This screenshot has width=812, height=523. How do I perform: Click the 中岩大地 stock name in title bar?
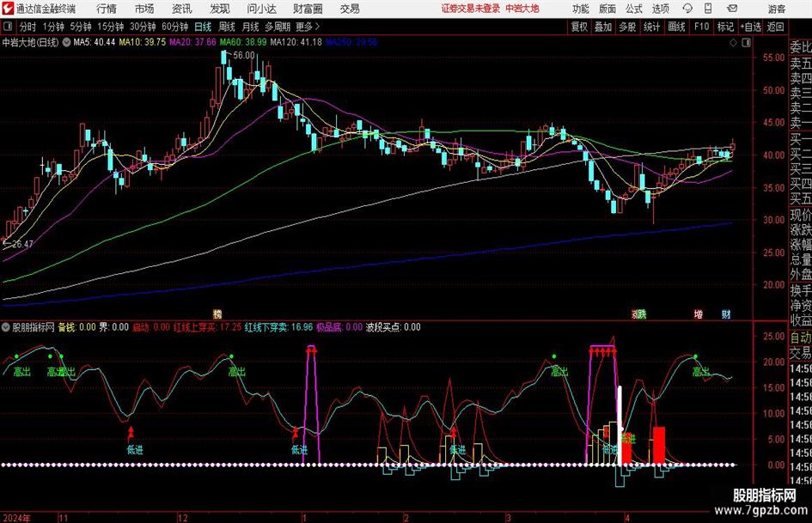(522, 9)
